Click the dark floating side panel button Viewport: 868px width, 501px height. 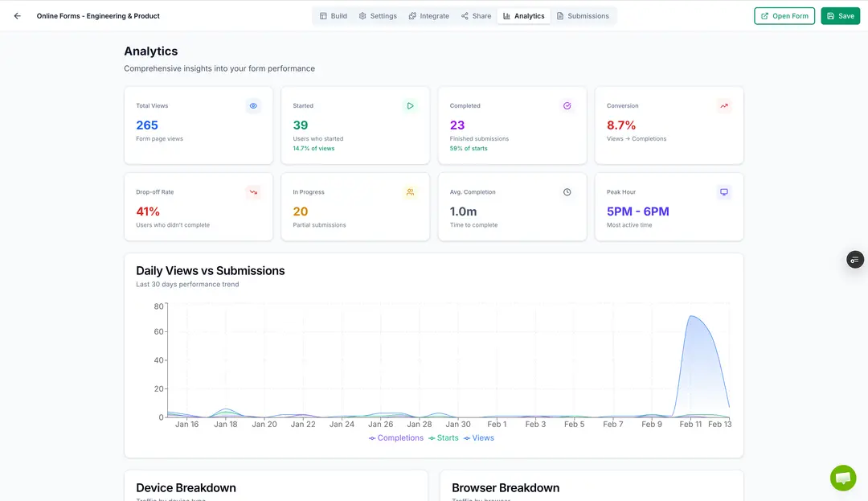tap(854, 260)
